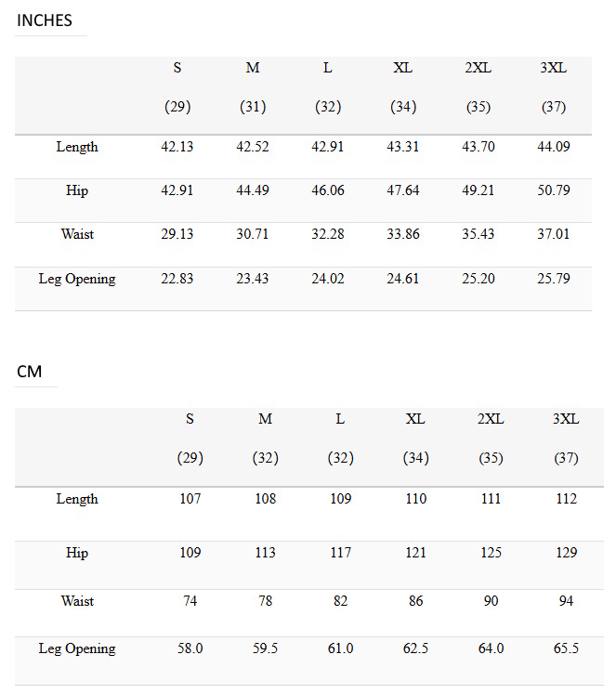Click the Leg Opening label in CM table
Screen dimensions: 616x694
tap(77, 648)
